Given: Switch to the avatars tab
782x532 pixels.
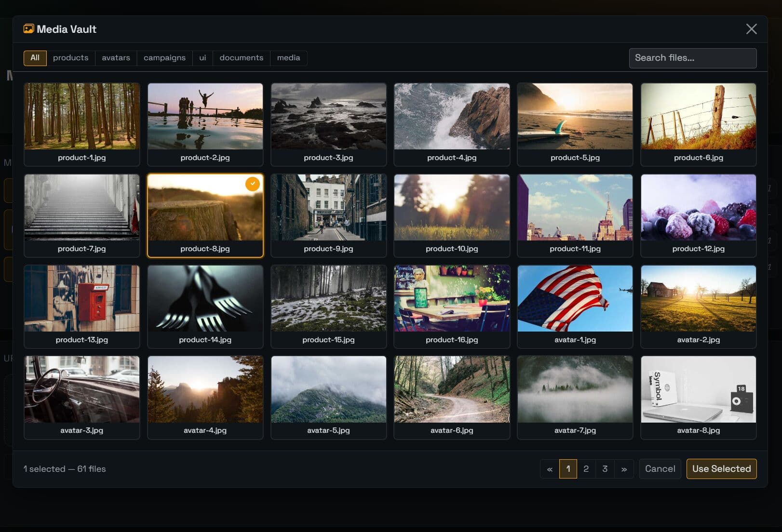Looking at the screenshot, I should (x=116, y=58).
